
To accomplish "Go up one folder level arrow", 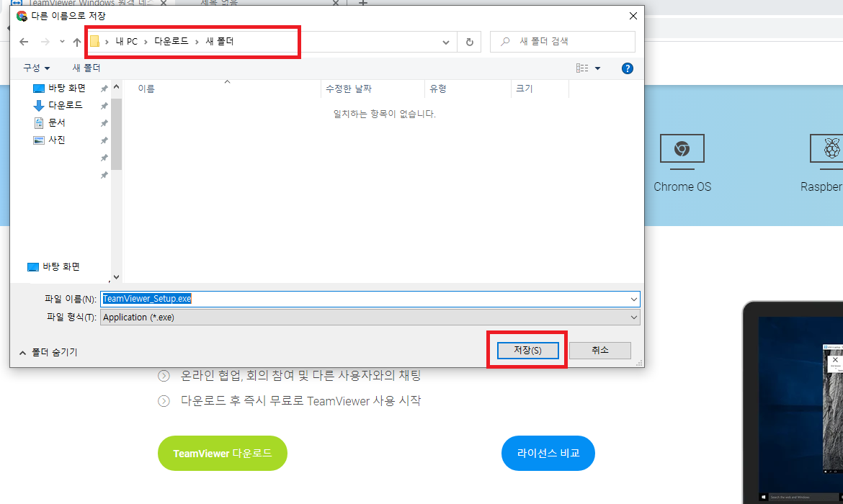I will pos(77,42).
